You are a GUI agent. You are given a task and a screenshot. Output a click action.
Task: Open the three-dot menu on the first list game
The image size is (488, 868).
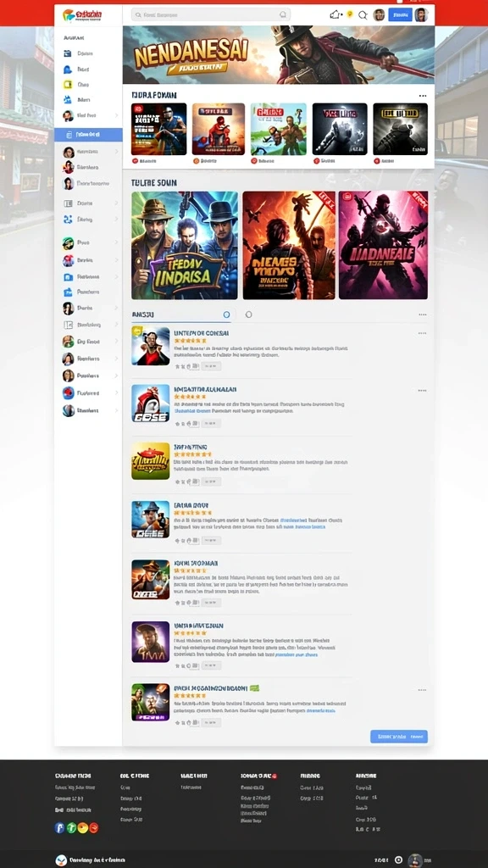click(x=422, y=333)
